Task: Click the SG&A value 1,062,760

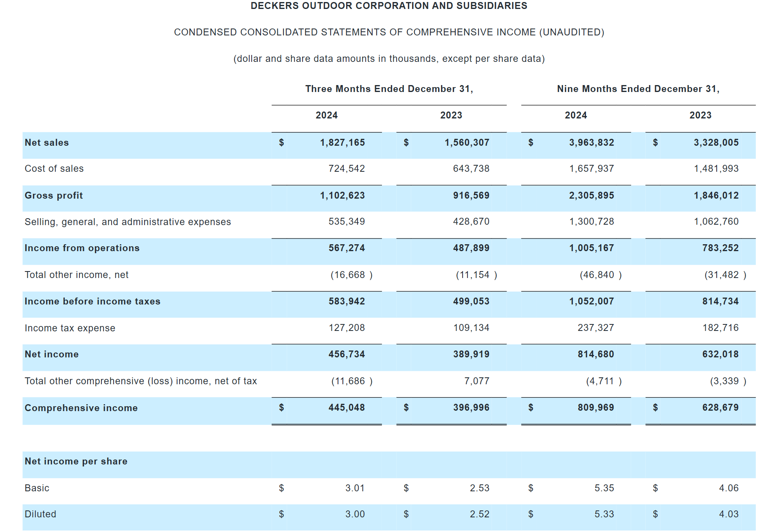Action: (x=716, y=221)
